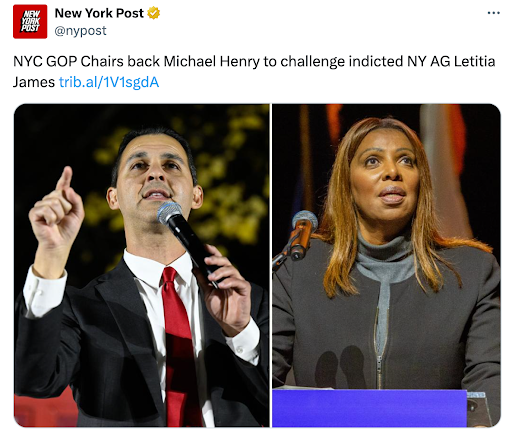This screenshot has height=434, width=512.
Task: Open the trib.al/1V1sgdA article link
Action: 109,82
